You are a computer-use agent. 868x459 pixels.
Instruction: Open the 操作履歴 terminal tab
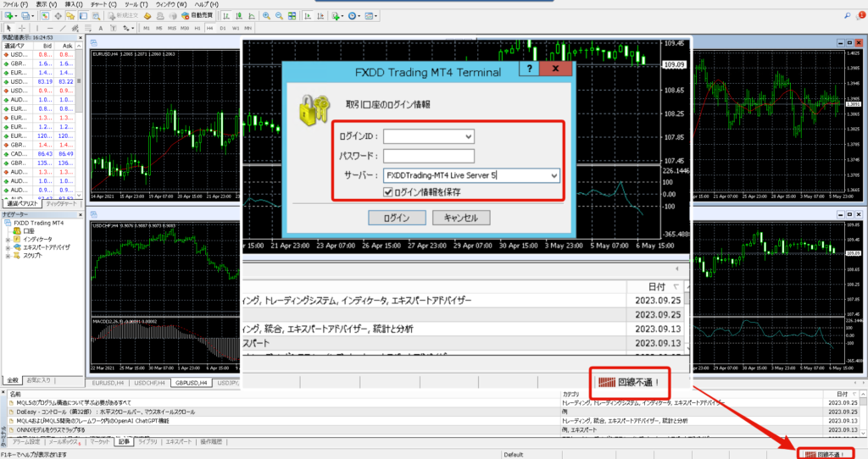211,442
